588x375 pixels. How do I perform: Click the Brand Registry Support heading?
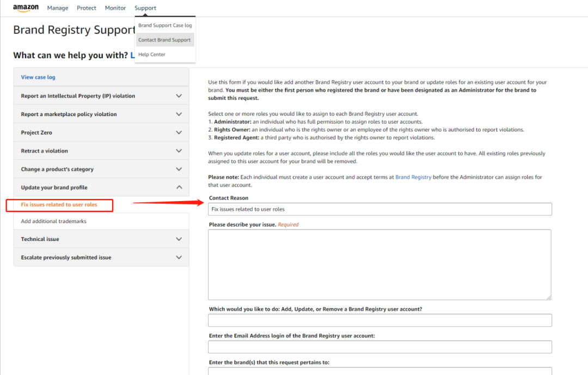[x=74, y=29]
